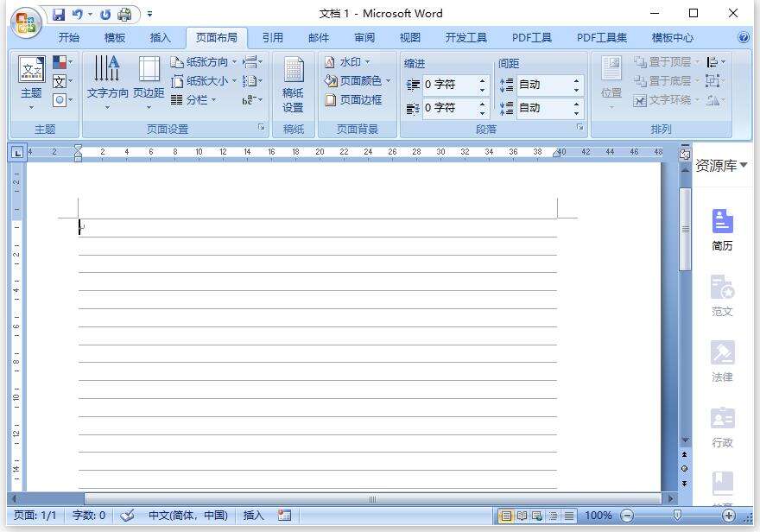Switch to print layout view

pos(505,516)
